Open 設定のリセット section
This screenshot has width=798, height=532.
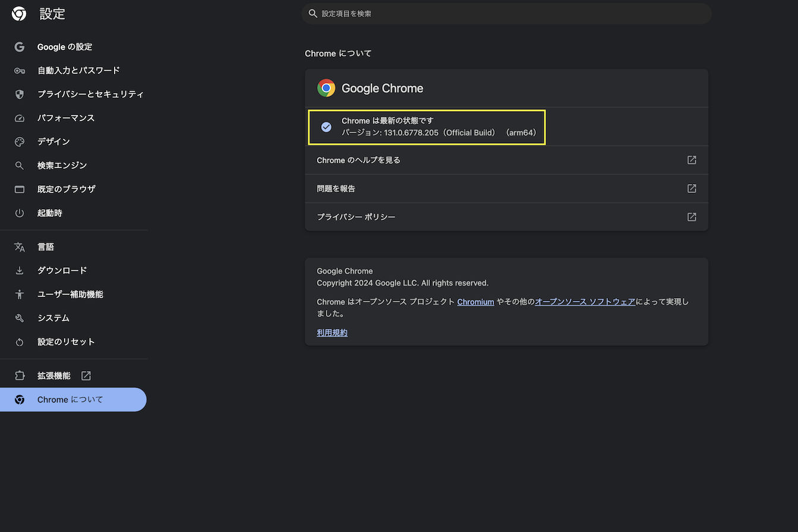tap(66, 342)
